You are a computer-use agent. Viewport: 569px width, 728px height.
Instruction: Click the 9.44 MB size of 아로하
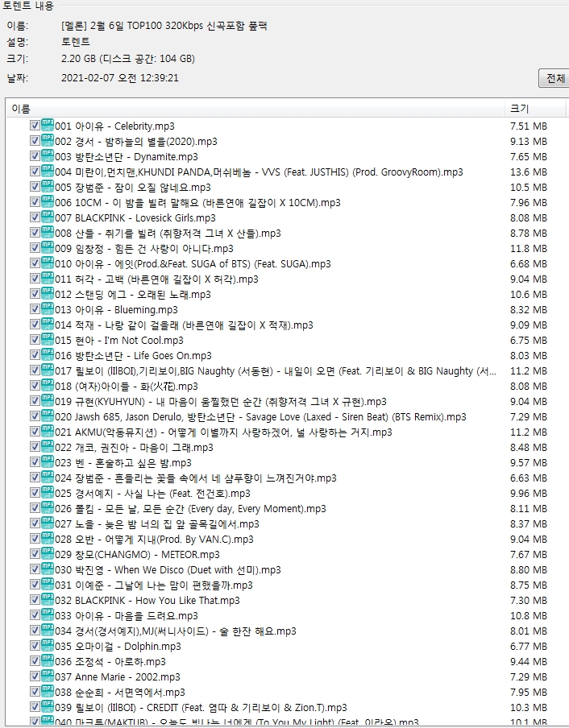pos(529,662)
